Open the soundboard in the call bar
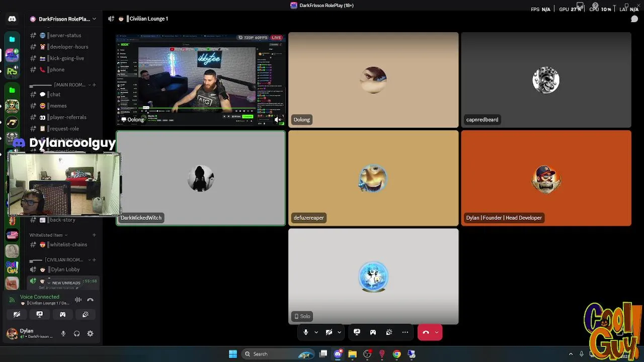Image resolution: width=644 pixels, height=362 pixels. (389, 332)
